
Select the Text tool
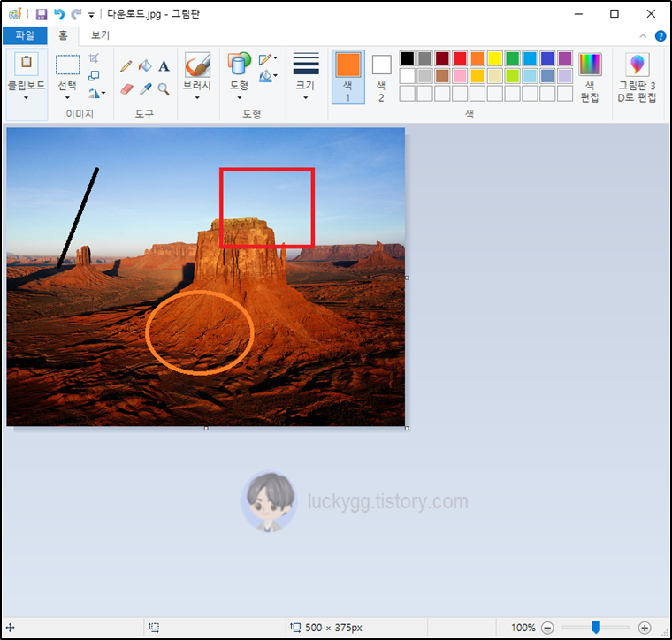point(164,66)
